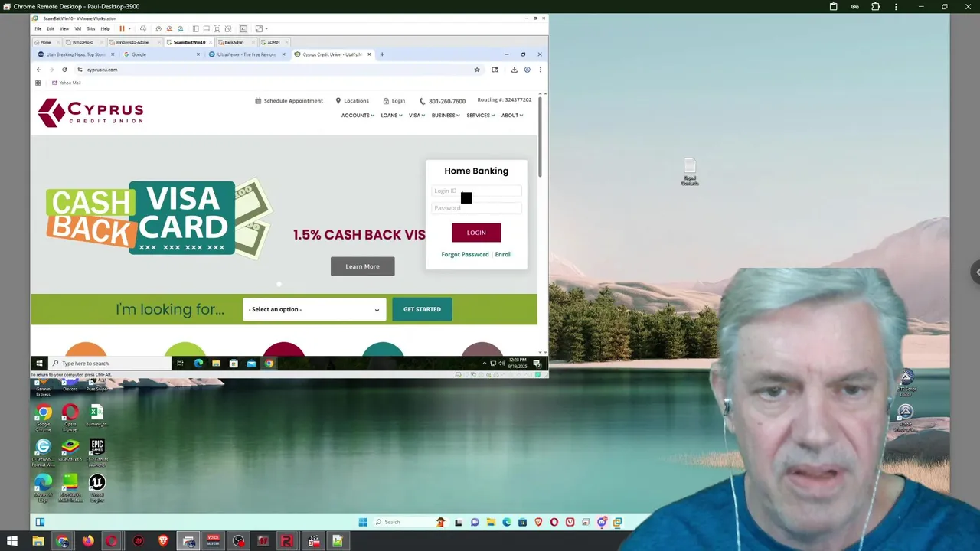980x551 pixels.
Task: Click Windows 10 Start button in VM
Action: [39, 364]
